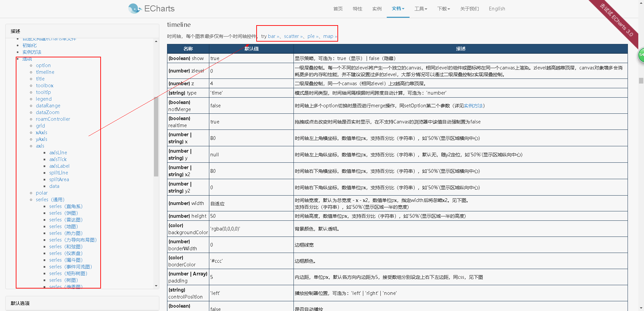
Task: Open splitArea under axis
Action: [x=59, y=179]
